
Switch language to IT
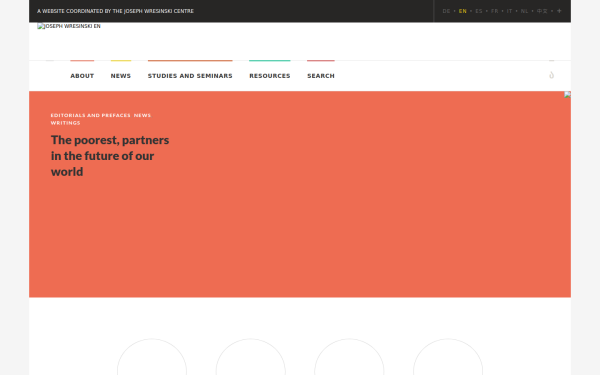point(509,11)
